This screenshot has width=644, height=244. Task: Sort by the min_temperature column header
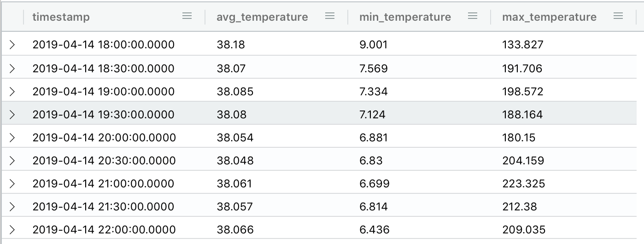pos(405,17)
